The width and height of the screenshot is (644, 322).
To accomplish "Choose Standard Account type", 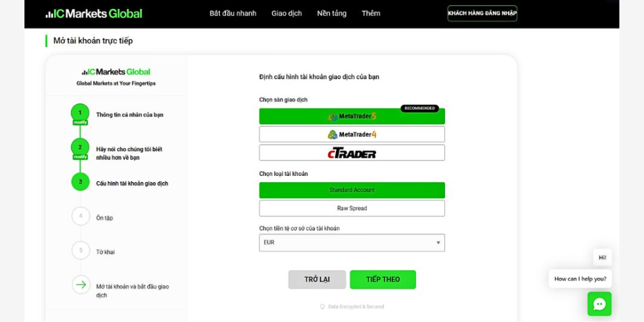I will (x=352, y=190).
